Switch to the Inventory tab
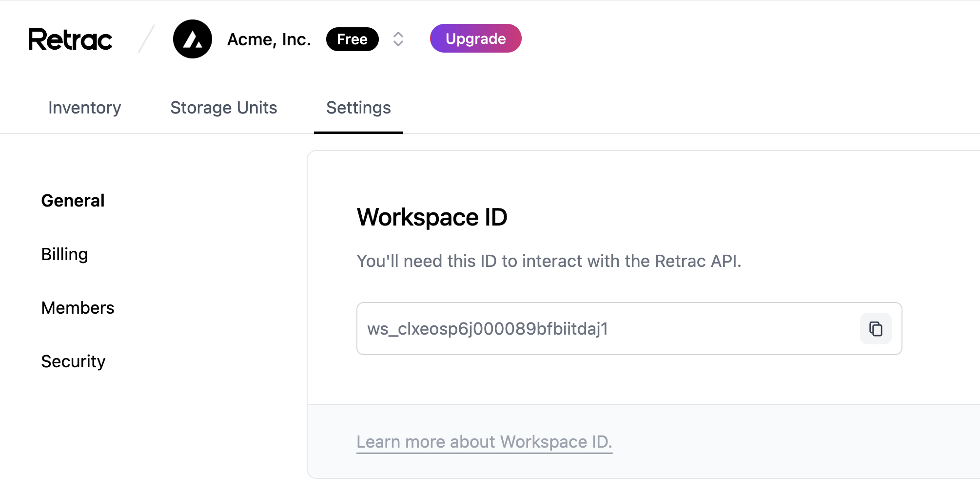 pos(84,108)
